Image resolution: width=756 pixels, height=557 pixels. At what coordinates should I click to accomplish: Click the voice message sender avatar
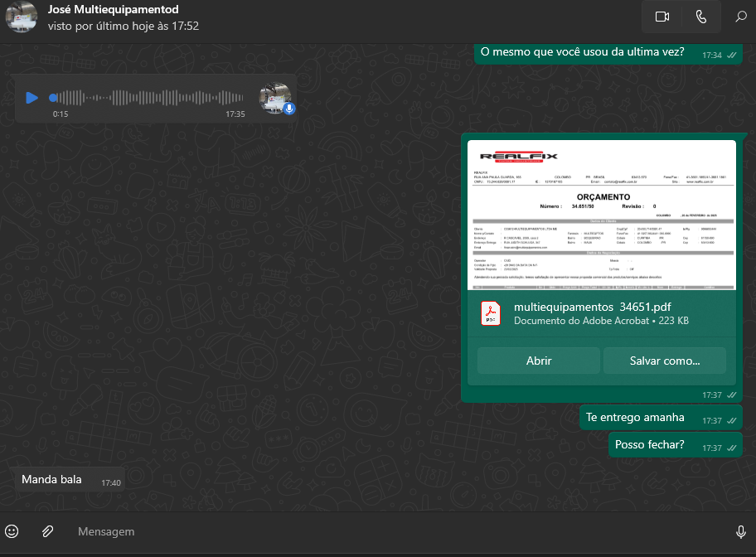[x=274, y=98]
